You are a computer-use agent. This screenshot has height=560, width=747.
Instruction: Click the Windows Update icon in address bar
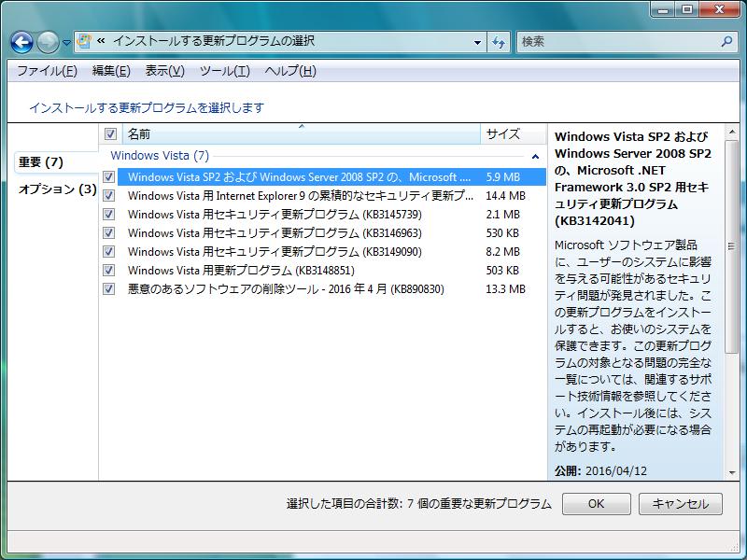coord(84,42)
